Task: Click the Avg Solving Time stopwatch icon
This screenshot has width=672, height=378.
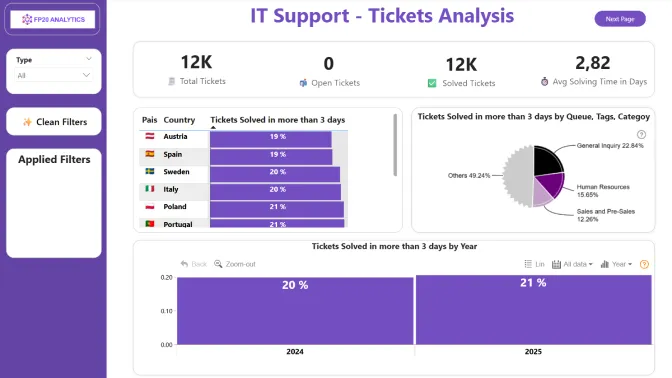Action: pos(544,81)
